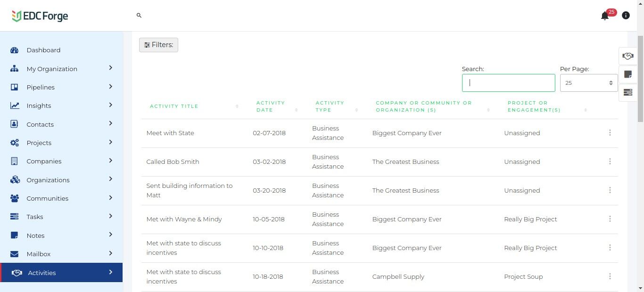Click the magnifier search icon in header

tap(139, 16)
